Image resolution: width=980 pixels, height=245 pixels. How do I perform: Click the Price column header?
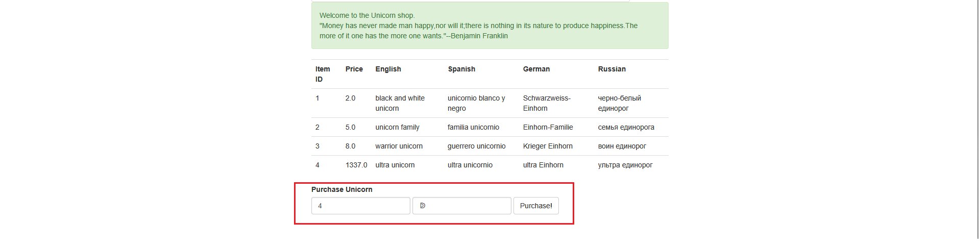(354, 69)
